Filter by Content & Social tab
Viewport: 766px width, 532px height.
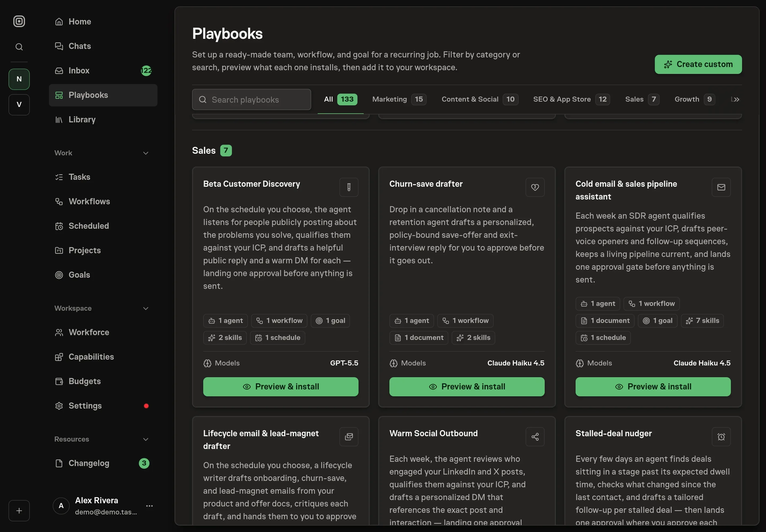tap(480, 99)
